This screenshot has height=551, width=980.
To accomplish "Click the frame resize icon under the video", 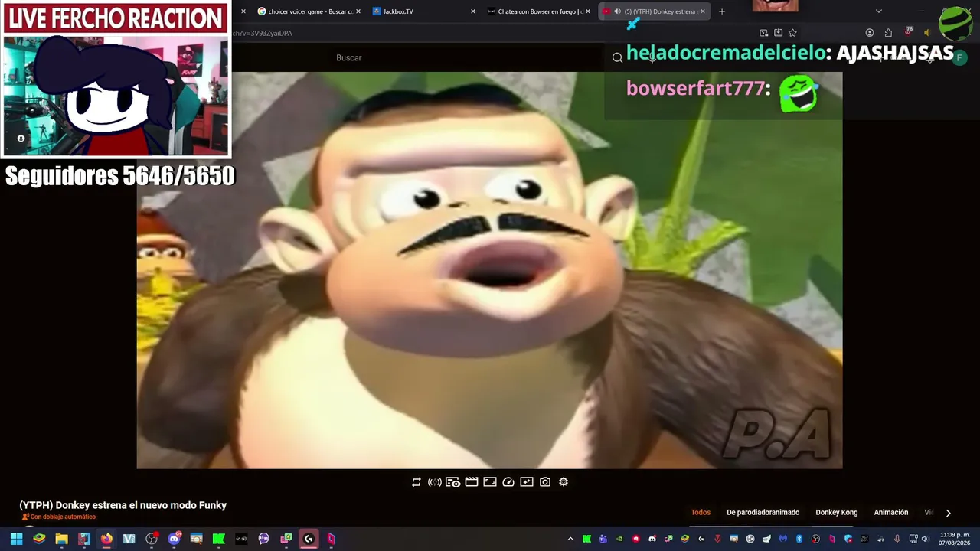I will click(490, 482).
